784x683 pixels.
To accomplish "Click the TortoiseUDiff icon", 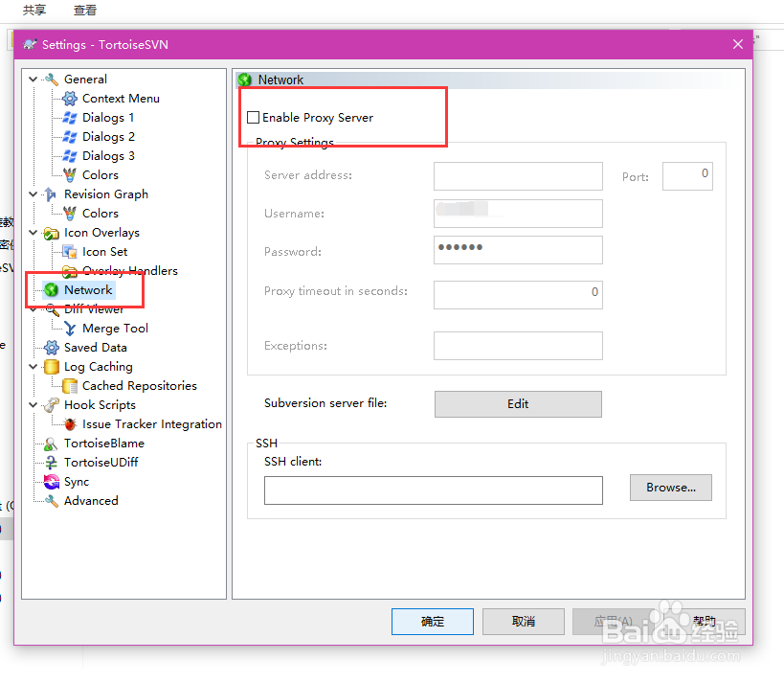I will pyautogui.click(x=51, y=463).
